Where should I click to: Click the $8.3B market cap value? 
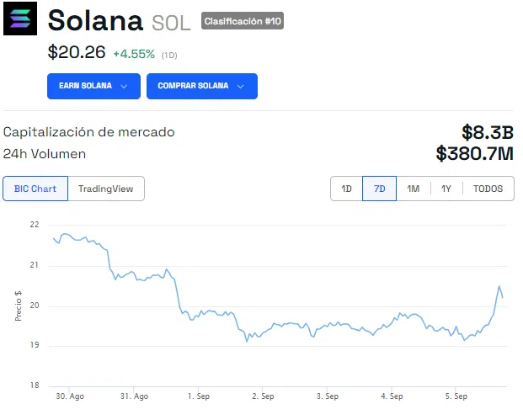point(487,132)
